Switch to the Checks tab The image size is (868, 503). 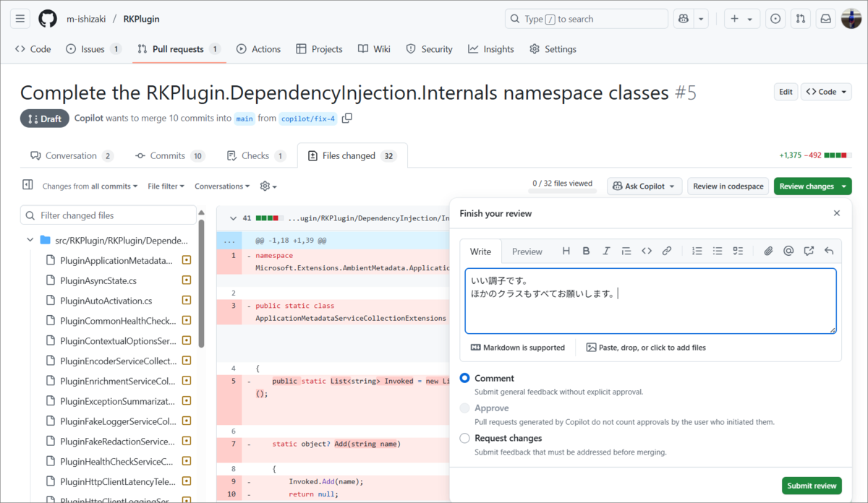click(x=256, y=155)
